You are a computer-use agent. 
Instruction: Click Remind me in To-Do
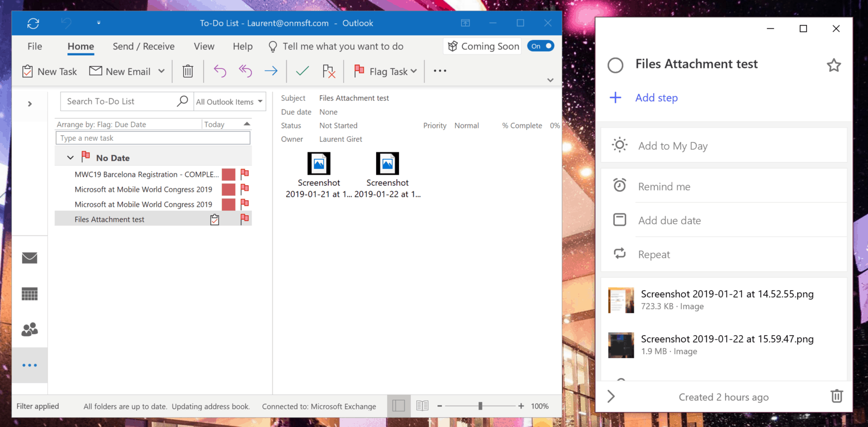point(724,186)
